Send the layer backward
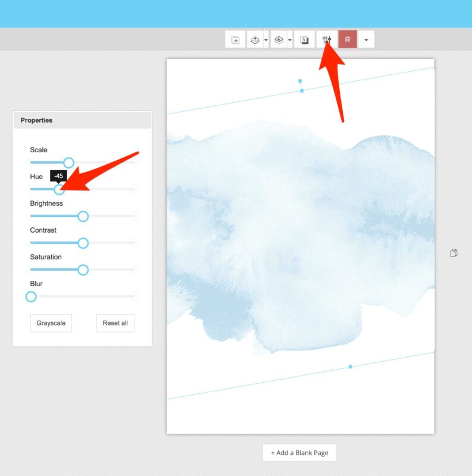This screenshot has height=476, width=472. coord(279,40)
